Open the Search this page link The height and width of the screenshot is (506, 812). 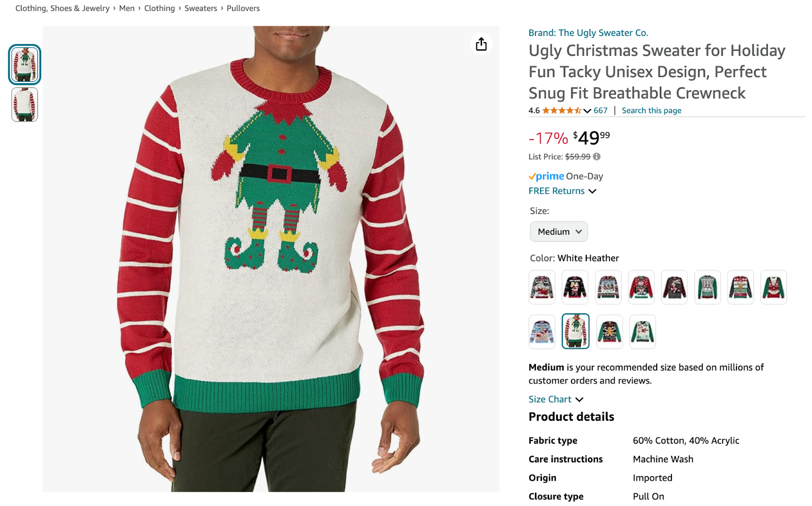point(651,110)
